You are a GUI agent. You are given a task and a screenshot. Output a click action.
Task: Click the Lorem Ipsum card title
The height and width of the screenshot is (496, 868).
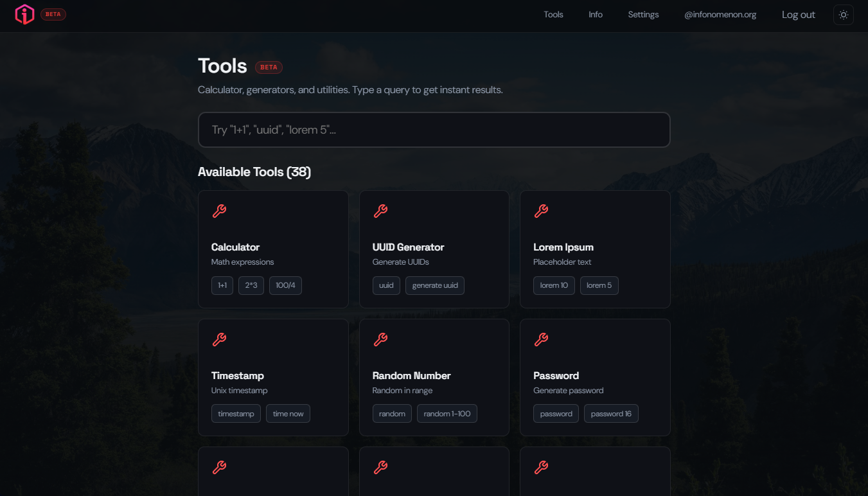[563, 247]
